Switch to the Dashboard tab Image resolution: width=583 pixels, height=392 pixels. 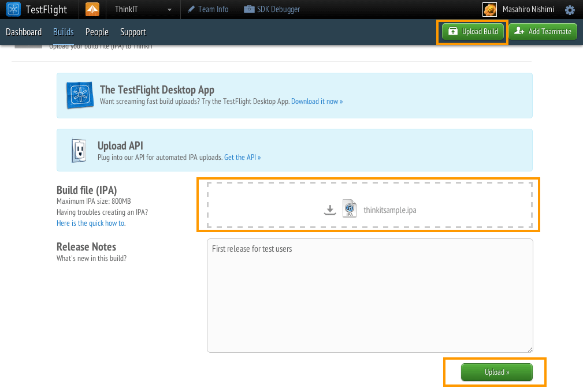(x=24, y=32)
